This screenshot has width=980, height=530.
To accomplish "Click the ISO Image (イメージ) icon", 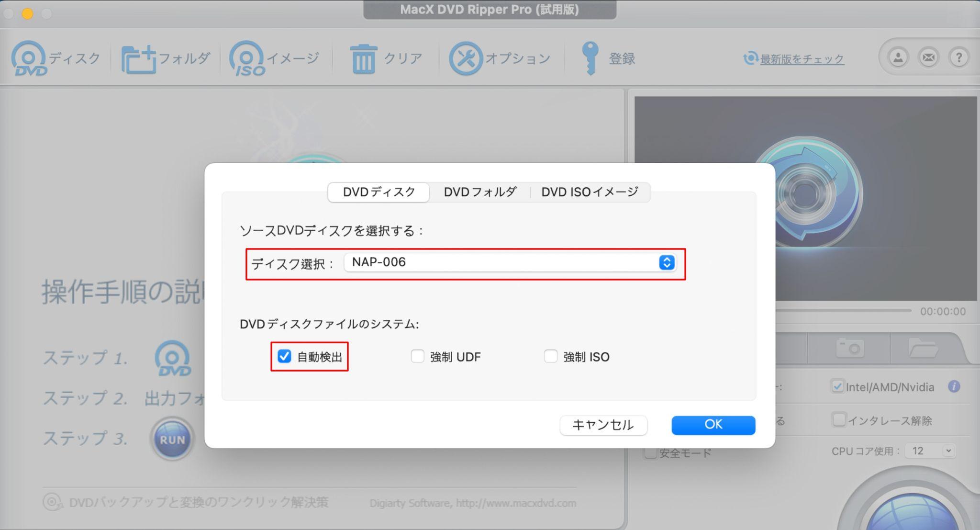I will [x=247, y=58].
